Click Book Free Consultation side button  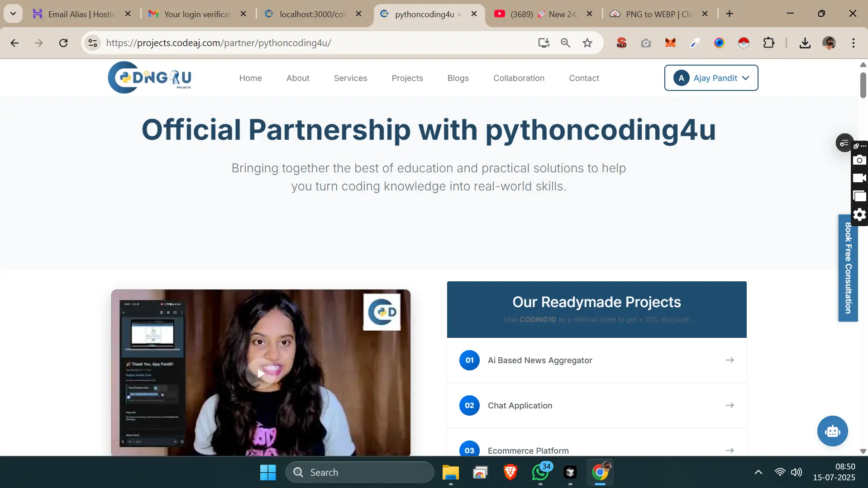click(848, 268)
